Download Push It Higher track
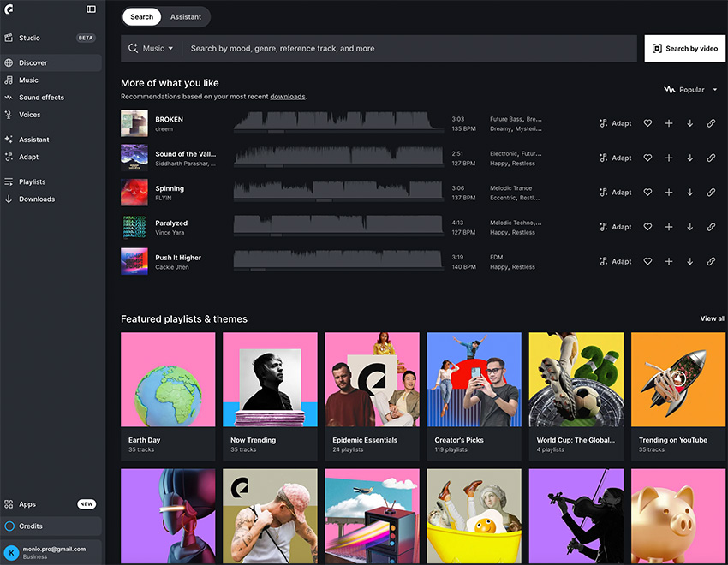 pyautogui.click(x=690, y=261)
